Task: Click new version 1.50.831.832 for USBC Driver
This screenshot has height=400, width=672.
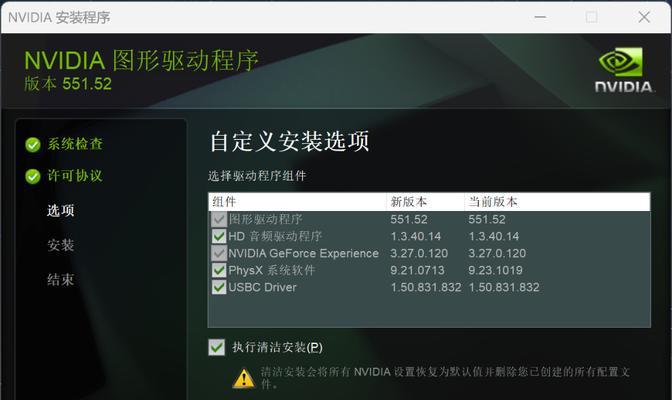Action: pyautogui.click(x=426, y=287)
